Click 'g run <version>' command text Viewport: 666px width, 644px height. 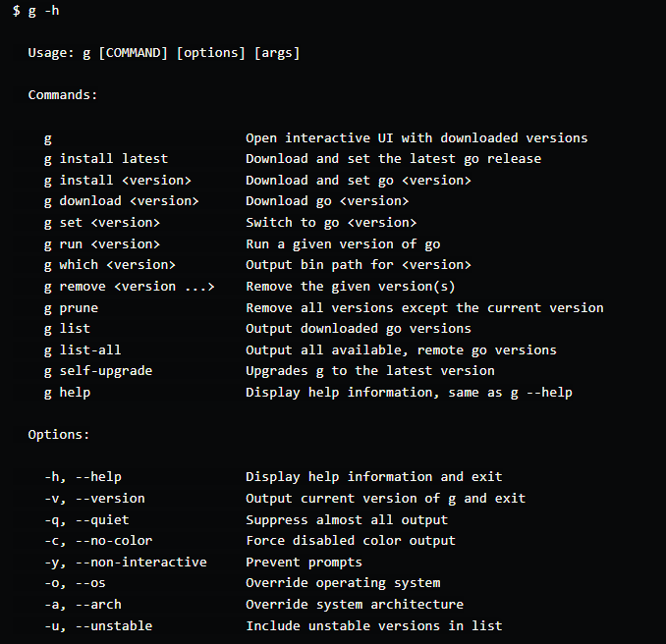pos(102,244)
